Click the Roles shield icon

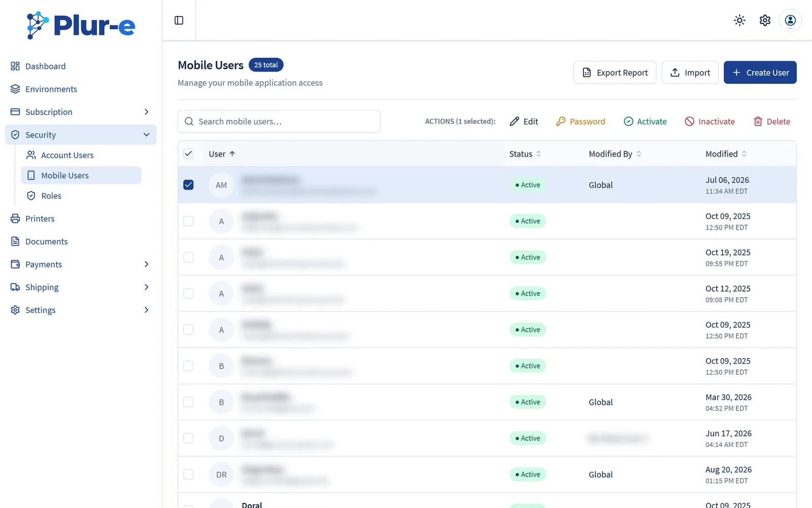click(31, 196)
